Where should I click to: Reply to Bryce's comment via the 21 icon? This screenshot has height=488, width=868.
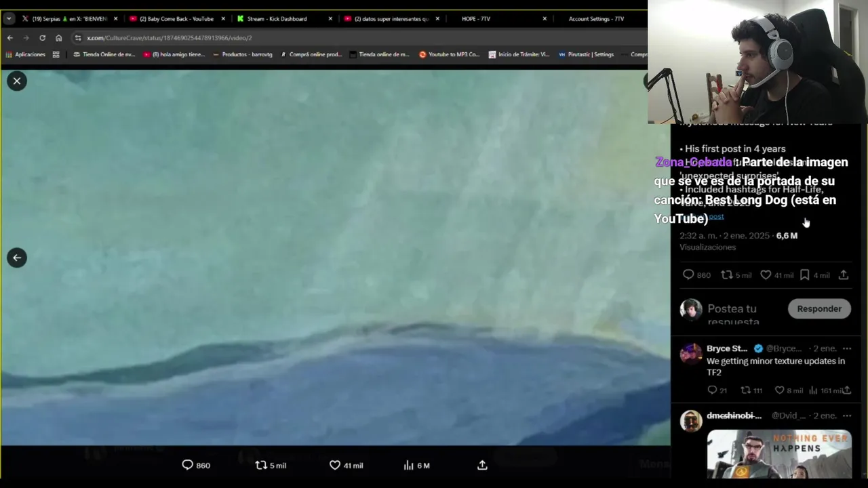pyautogui.click(x=717, y=390)
